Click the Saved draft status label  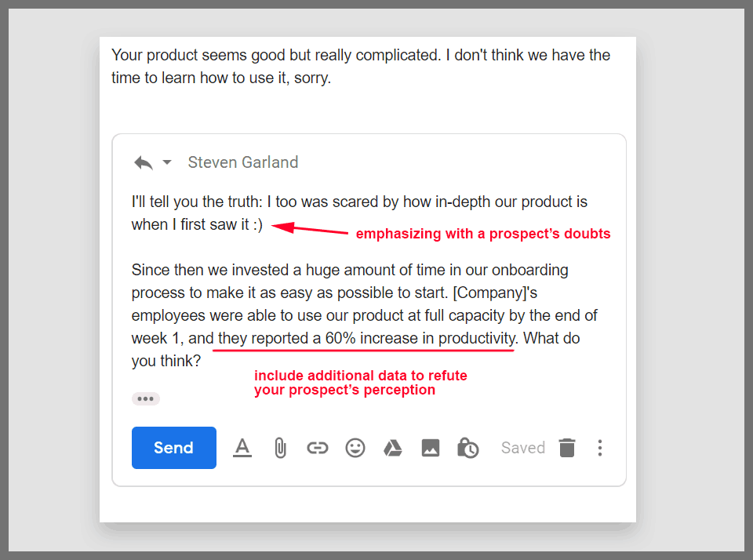[x=523, y=448]
